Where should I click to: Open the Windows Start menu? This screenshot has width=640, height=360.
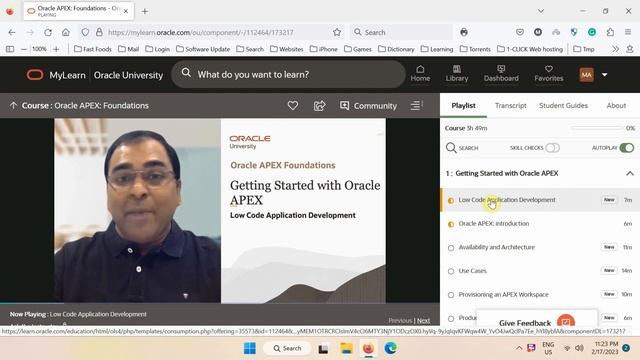click(x=250, y=348)
